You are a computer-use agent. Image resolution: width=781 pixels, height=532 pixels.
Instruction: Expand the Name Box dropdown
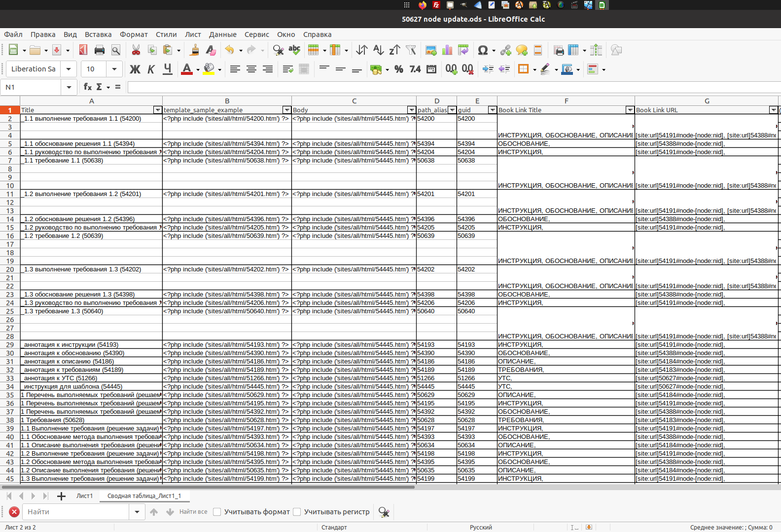pyautogui.click(x=69, y=87)
